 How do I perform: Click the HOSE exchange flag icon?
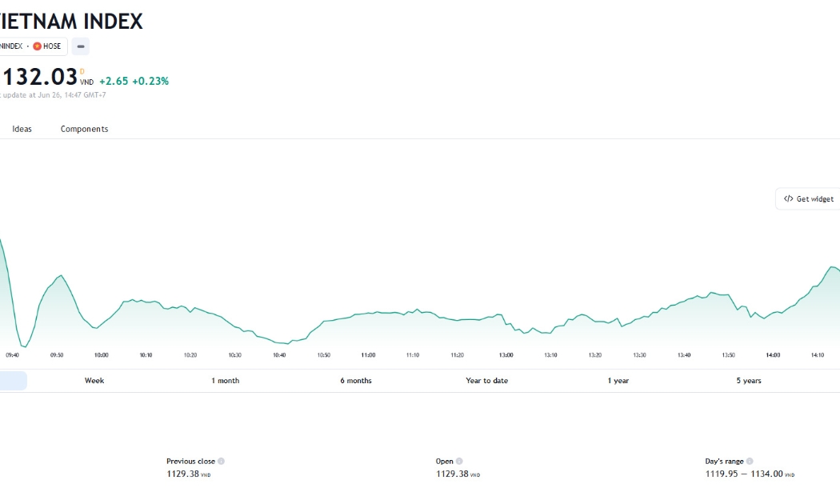(x=37, y=46)
